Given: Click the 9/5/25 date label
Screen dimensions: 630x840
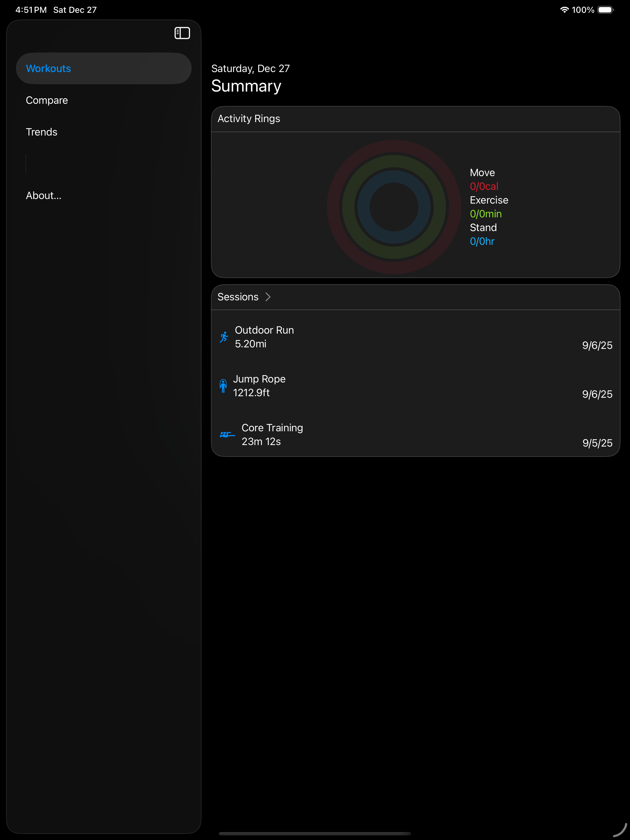Looking at the screenshot, I should point(597,443).
